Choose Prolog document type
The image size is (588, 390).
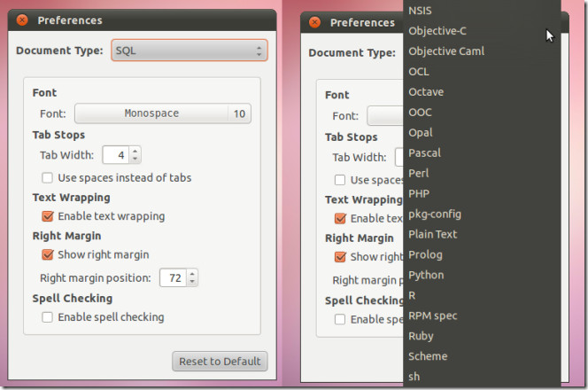pyautogui.click(x=482, y=254)
